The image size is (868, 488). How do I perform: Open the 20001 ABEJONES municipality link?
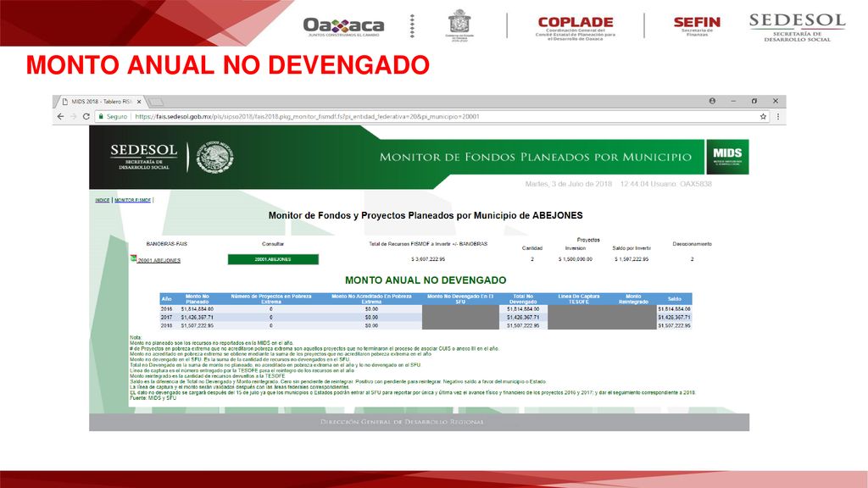click(x=159, y=261)
